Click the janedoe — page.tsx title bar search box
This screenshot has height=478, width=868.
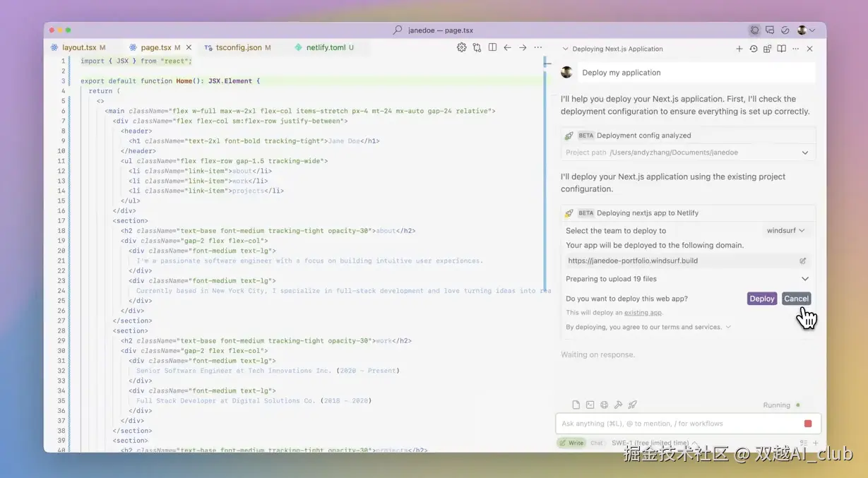pos(433,30)
